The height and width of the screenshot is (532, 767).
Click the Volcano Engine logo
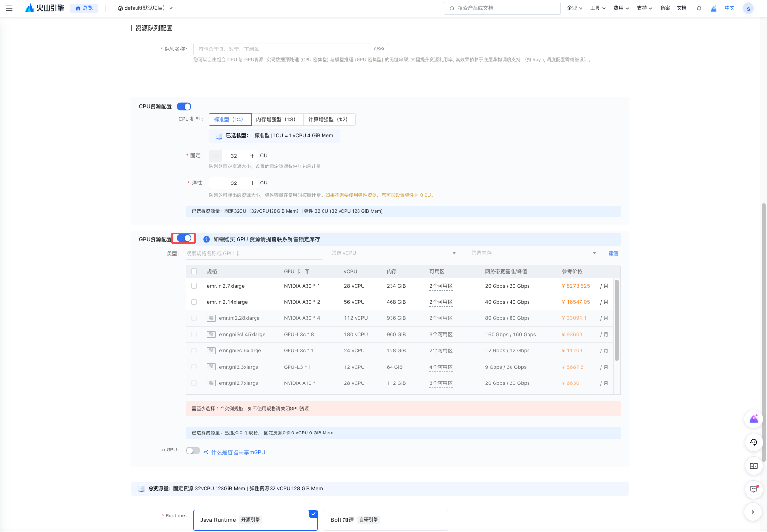click(x=45, y=8)
